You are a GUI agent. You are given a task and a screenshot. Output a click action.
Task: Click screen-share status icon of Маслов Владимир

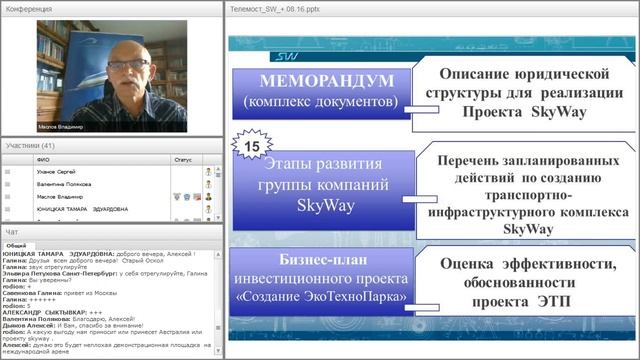[x=197, y=197]
